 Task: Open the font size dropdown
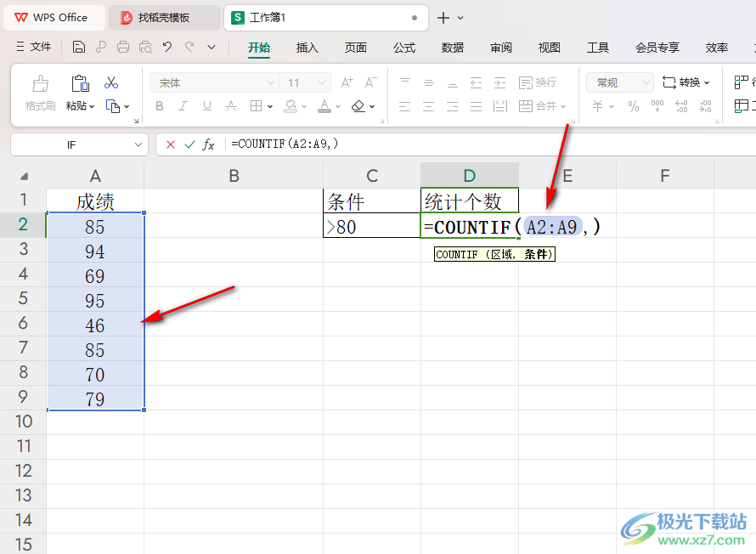322,83
